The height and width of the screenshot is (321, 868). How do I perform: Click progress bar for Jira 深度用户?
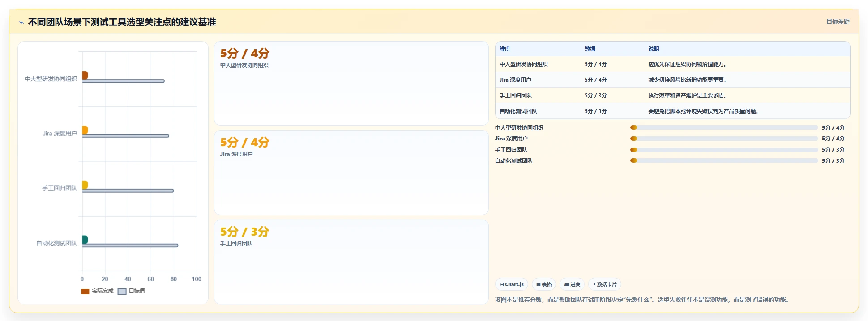tap(724, 139)
